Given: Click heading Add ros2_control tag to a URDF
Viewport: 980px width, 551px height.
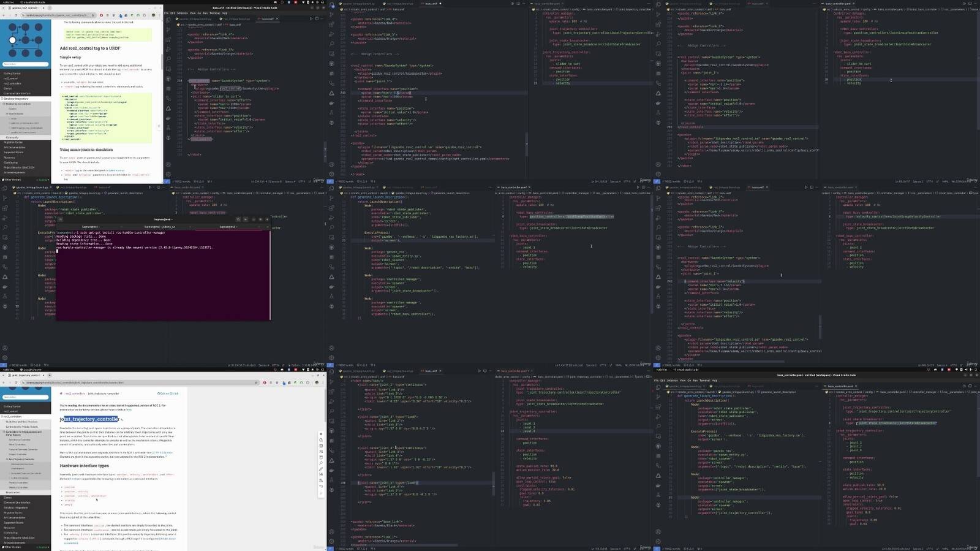Looking at the screenshot, I should coord(90,48).
